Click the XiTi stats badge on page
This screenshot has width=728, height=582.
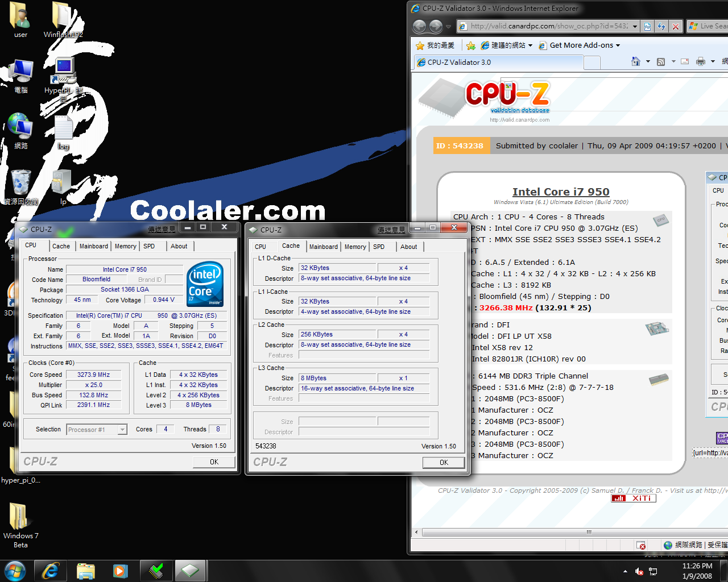tap(634, 498)
